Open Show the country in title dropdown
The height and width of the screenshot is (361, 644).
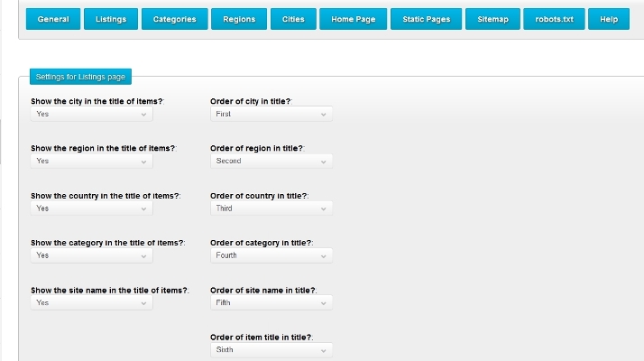click(92, 208)
